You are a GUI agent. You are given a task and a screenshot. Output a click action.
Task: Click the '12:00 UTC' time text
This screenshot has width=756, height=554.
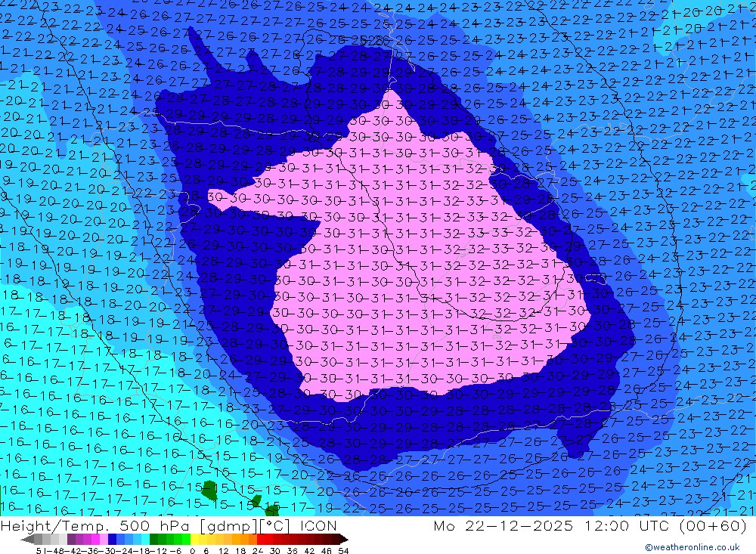point(627,525)
